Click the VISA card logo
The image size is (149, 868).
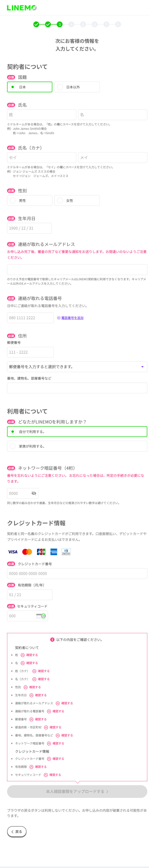[x=13, y=552]
